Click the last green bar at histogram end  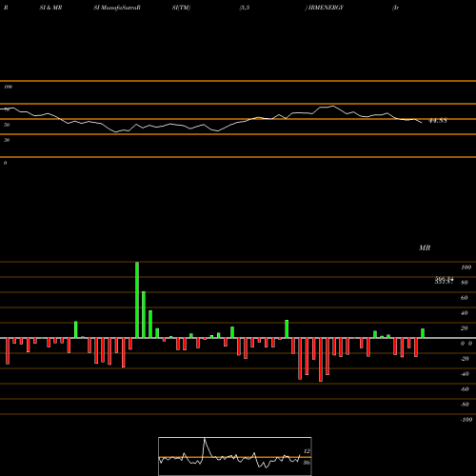point(423,333)
